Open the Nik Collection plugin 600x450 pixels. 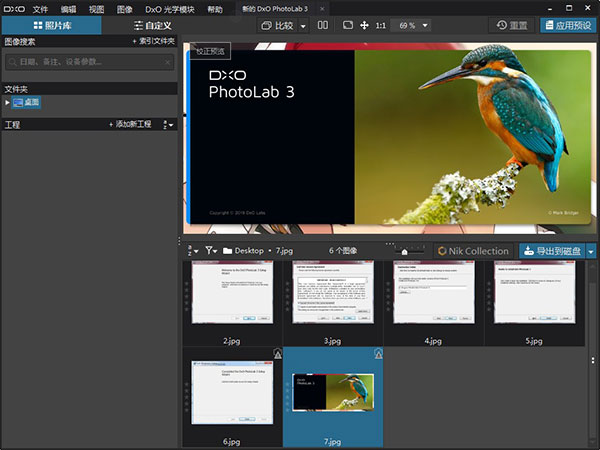tap(474, 250)
